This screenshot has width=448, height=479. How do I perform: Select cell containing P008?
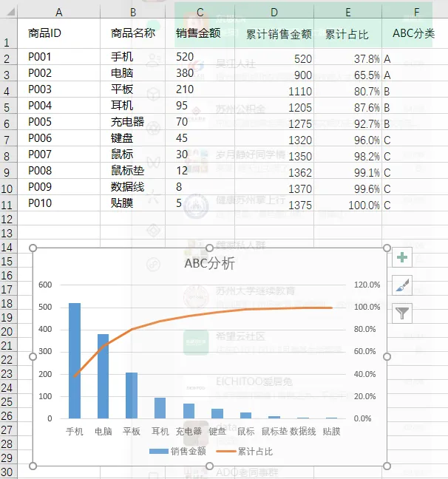pyautogui.click(x=58, y=171)
